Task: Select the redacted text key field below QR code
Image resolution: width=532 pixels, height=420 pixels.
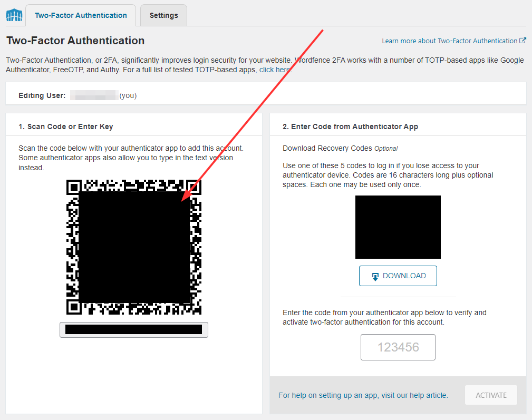Action: [134, 330]
